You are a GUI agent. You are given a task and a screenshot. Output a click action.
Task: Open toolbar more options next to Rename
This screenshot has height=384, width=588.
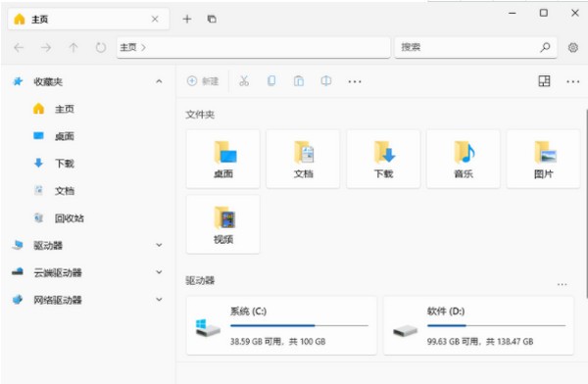pos(355,81)
